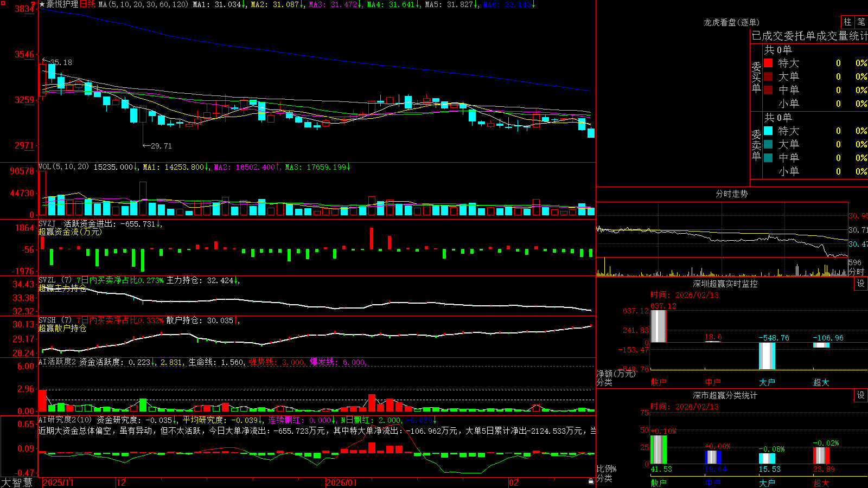Click dark red swatch beside 委买单 大单
This screenshot has height=488, width=868.
(x=768, y=76)
